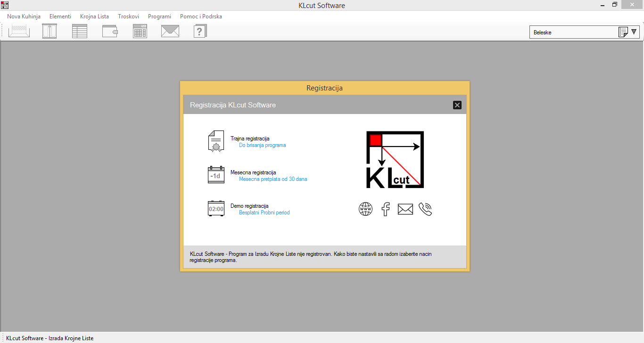
Task: Expand the Beleske dropdown arrow
Action: tap(634, 32)
